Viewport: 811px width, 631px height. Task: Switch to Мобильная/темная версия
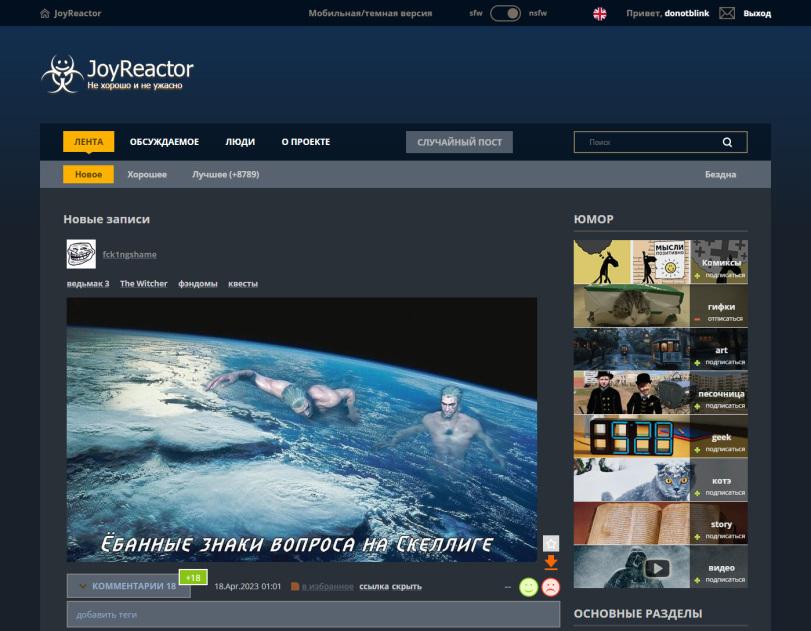pyautogui.click(x=370, y=13)
